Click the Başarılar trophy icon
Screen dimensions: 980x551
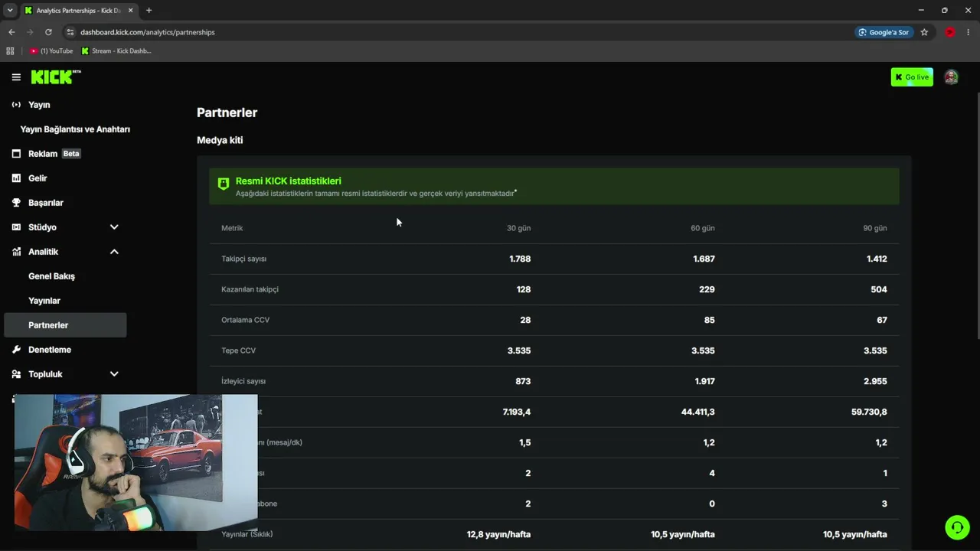16,203
